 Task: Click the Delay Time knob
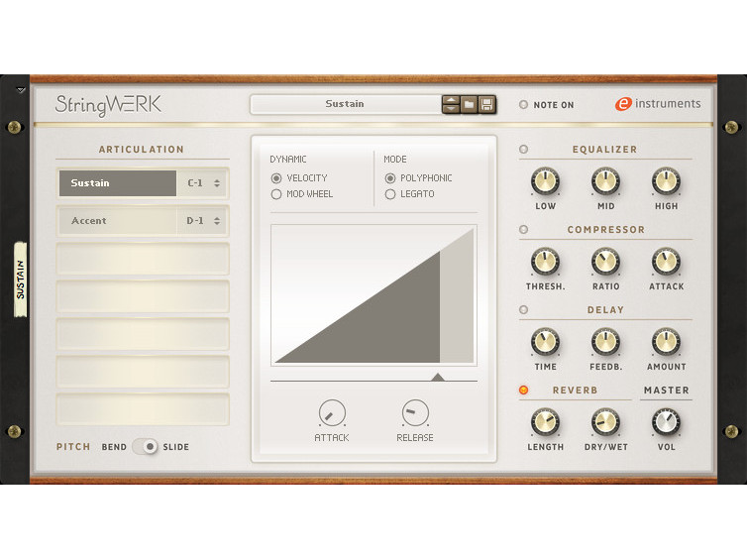[x=545, y=342]
